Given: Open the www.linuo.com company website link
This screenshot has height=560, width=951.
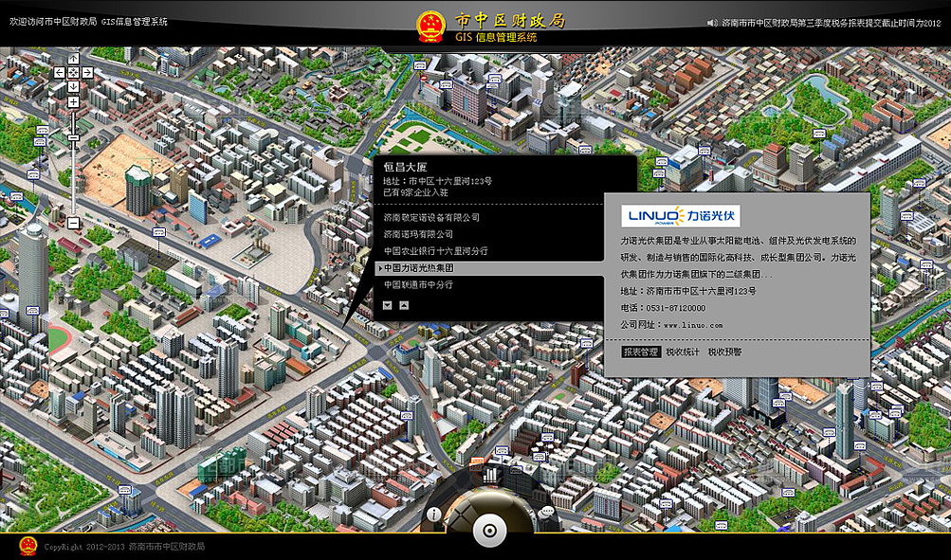Looking at the screenshot, I should pos(692,325).
